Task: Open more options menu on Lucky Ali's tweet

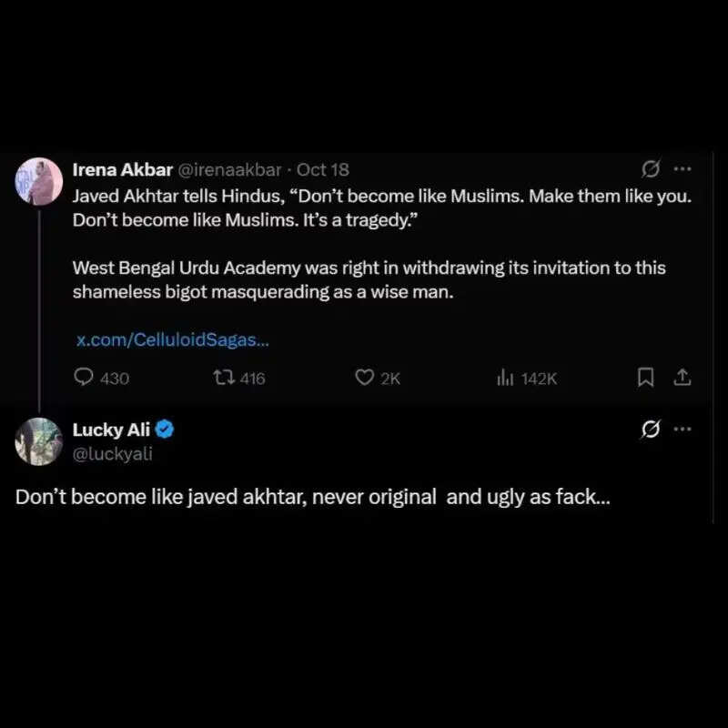Action: pyautogui.click(x=682, y=430)
